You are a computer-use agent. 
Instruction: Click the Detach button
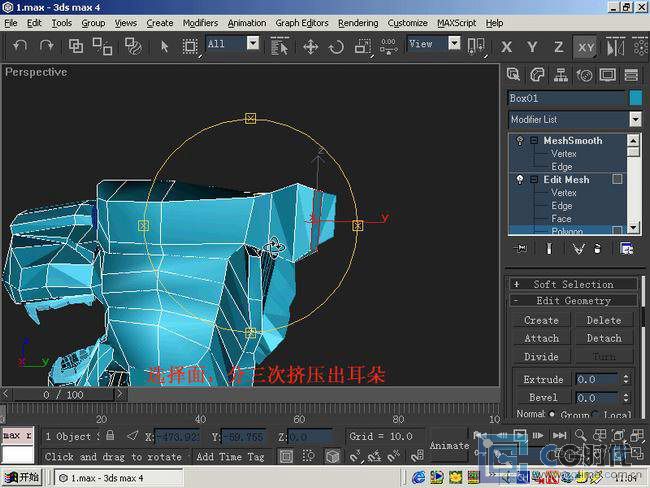coord(604,338)
